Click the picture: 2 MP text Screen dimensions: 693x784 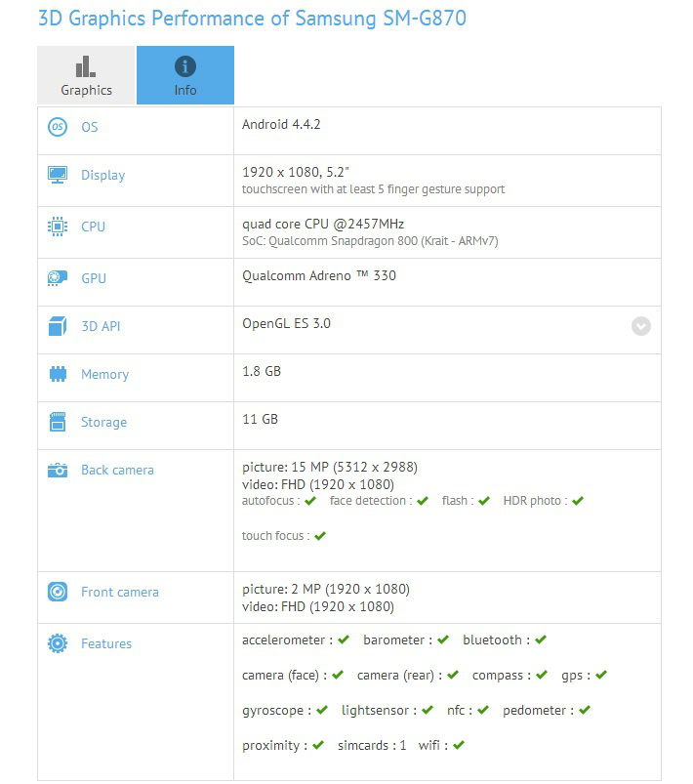[x=326, y=589]
